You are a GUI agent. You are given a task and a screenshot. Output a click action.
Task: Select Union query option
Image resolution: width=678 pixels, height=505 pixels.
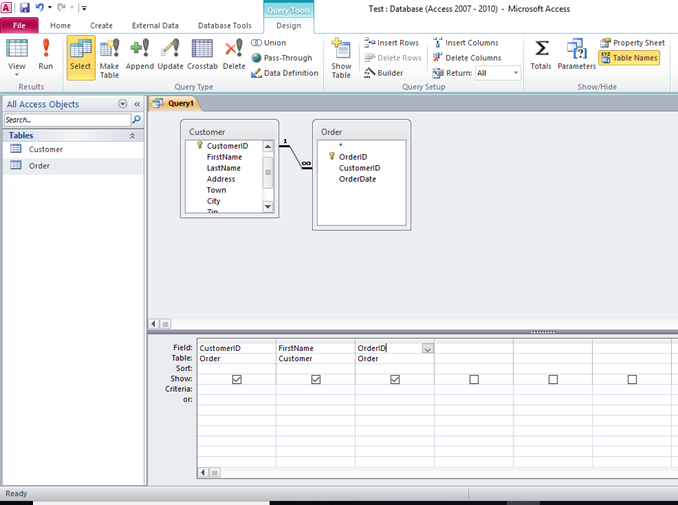coord(269,43)
